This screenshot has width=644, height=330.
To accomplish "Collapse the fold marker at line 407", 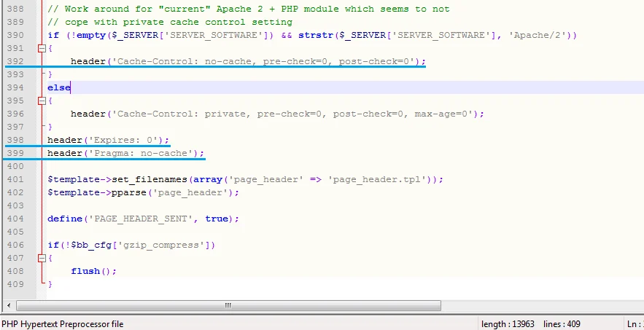I will pos(42,258).
